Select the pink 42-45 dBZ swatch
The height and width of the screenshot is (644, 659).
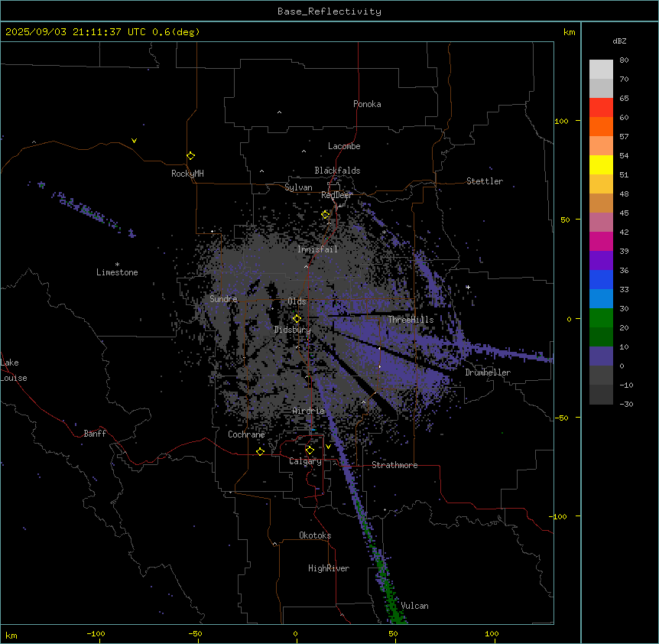pyautogui.click(x=601, y=223)
